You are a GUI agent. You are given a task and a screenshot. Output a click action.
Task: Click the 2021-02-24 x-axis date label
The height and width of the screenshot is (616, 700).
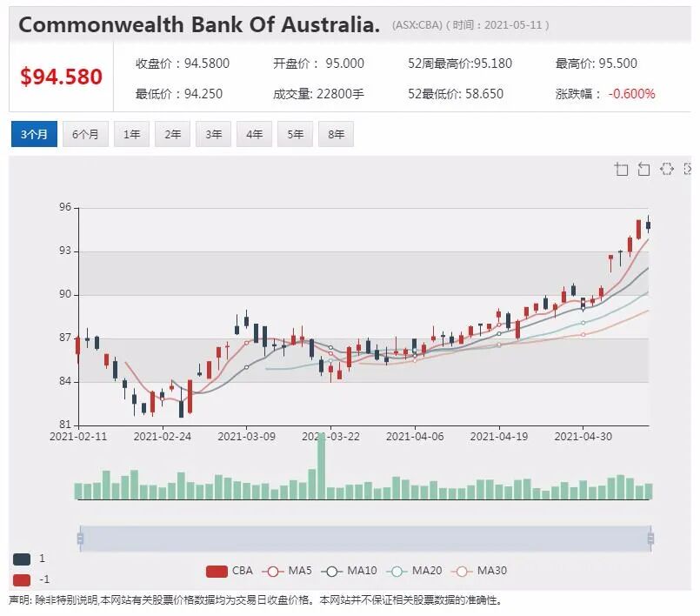[163, 437]
